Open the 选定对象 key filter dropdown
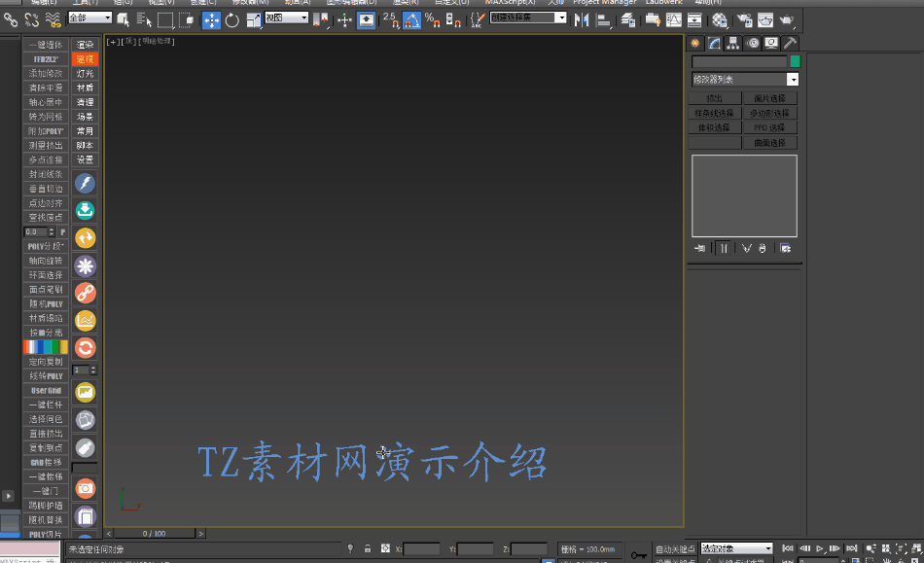The image size is (924, 563). coord(736,548)
